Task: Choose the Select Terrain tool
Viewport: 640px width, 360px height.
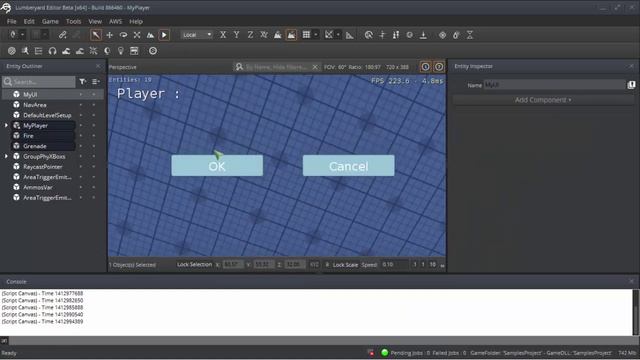Action: pos(150,35)
